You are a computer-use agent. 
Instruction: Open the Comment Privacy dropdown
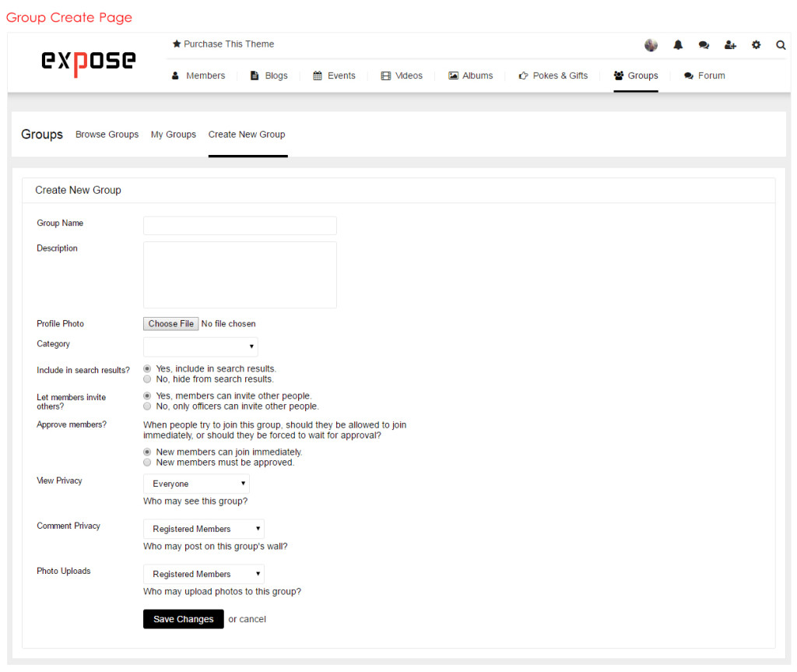[x=203, y=529]
